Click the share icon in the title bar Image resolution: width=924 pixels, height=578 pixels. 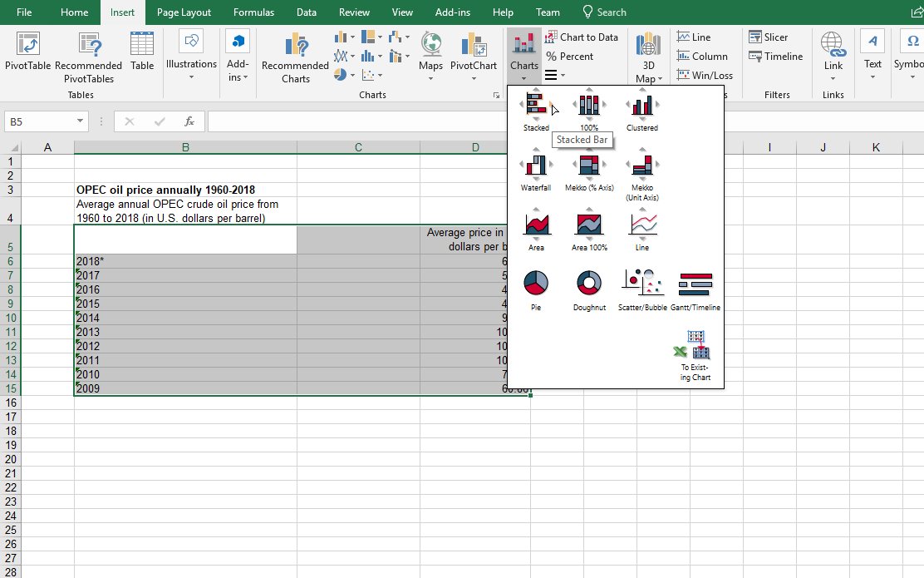click(x=917, y=12)
